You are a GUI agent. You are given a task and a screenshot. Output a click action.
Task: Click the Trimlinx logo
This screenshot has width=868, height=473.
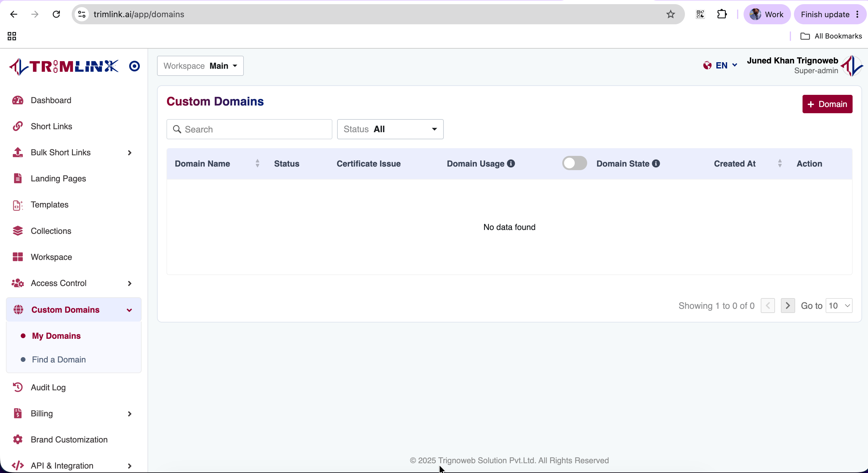(x=64, y=66)
